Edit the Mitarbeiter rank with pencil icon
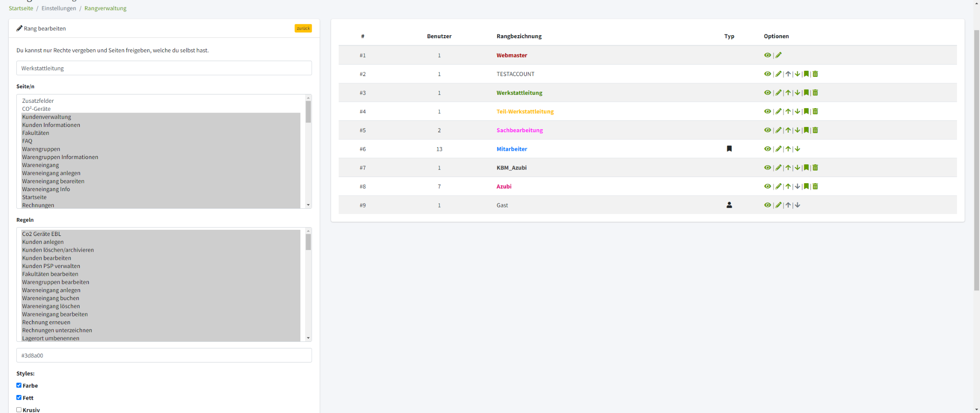The image size is (980, 413). point(778,149)
